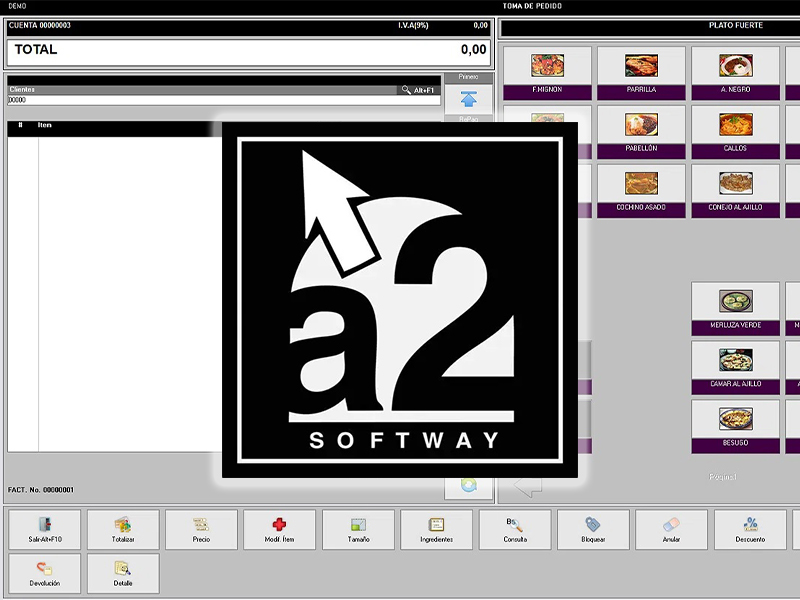Select the PABELLÓN dish
Image resolution: width=800 pixels, height=600 pixels.
[x=641, y=132]
